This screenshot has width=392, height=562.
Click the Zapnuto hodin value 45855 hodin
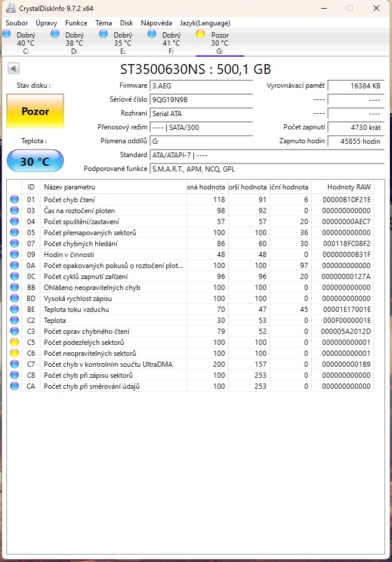tap(356, 141)
